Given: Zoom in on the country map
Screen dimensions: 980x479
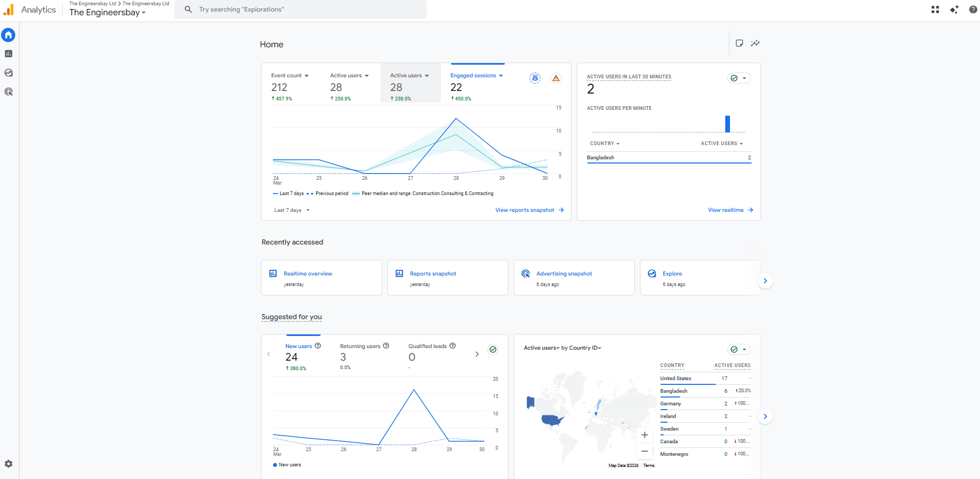Looking at the screenshot, I should [645, 435].
